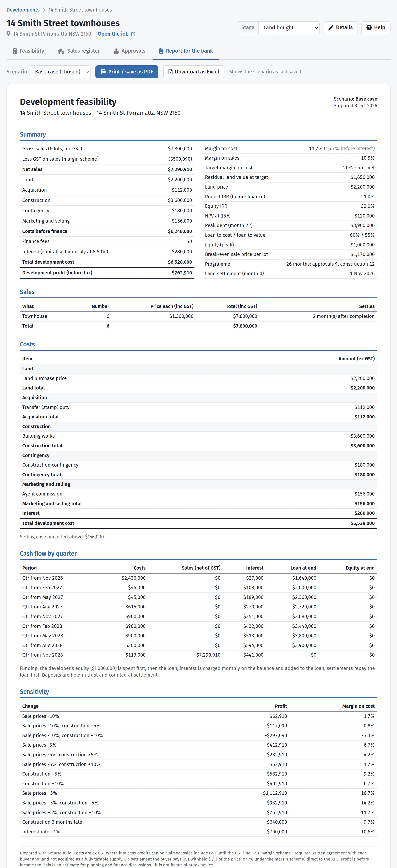This screenshot has height=868, width=397.
Task: Click Construction 3 months late sensitivity row
Action: coord(198,822)
